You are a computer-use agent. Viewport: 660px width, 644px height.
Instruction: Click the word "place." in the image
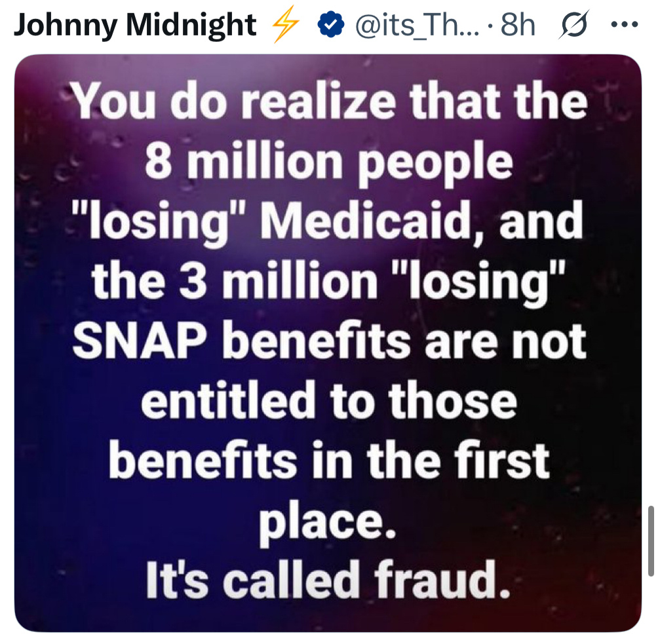pos(328,524)
